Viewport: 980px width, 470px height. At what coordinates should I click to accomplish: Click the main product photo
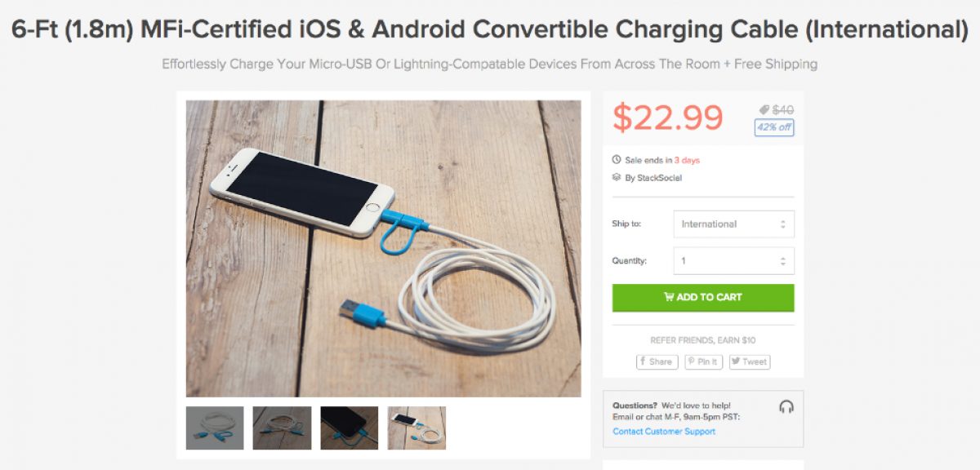point(383,248)
